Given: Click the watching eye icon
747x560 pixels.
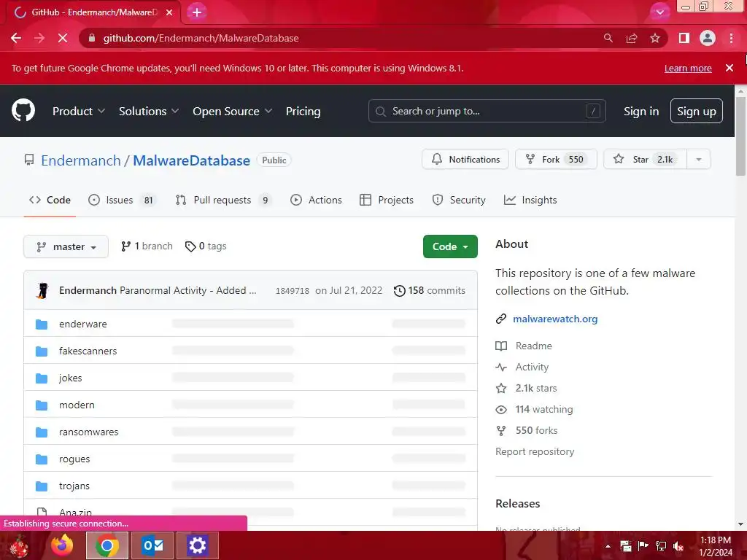Looking at the screenshot, I should (501, 410).
